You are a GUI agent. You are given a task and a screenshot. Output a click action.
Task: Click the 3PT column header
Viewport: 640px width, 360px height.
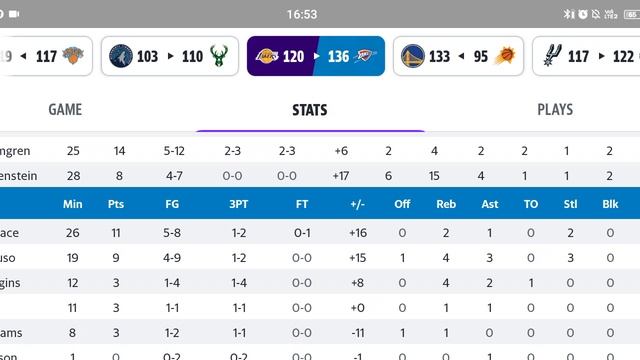(x=239, y=204)
